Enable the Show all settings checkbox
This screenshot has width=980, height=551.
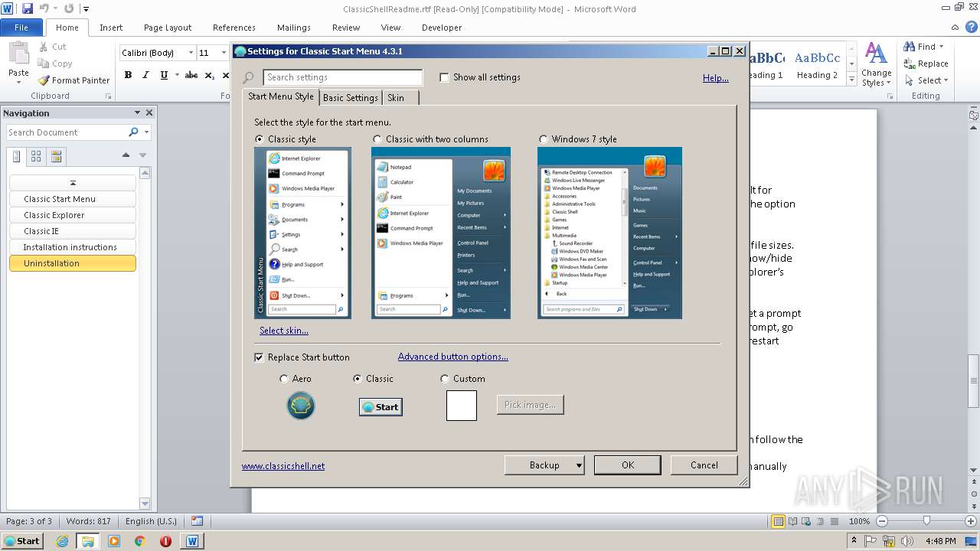(x=444, y=77)
